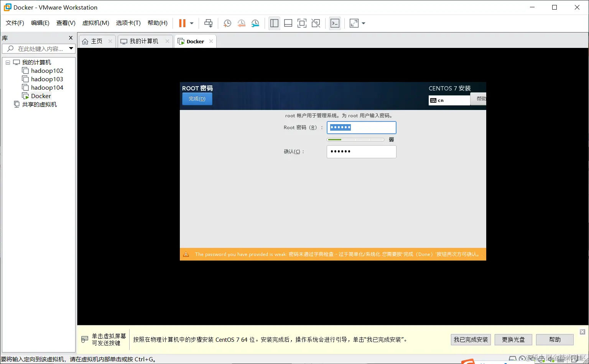Click the 完成(D) button in installer
The image size is (589, 364).
pos(197,99)
